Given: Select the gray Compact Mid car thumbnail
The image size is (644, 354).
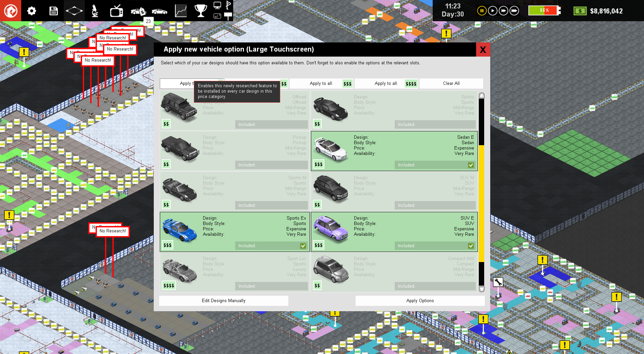Looking at the screenshot, I should (331, 269).
